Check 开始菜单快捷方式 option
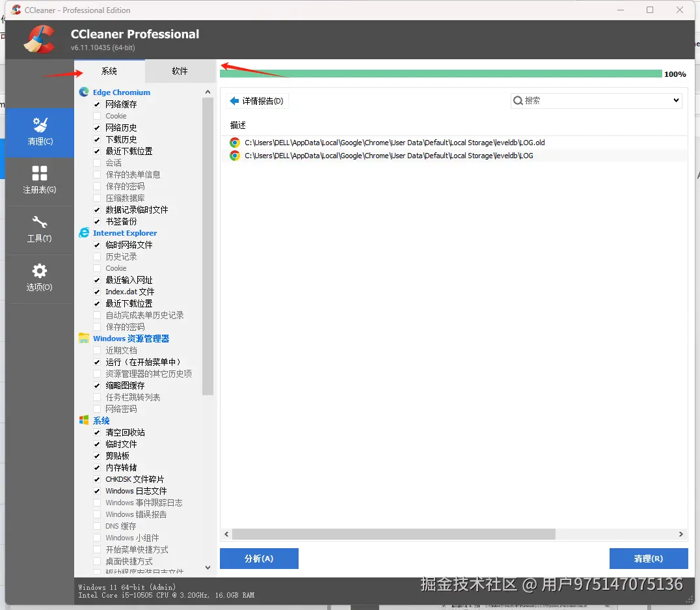 (97, 549)
